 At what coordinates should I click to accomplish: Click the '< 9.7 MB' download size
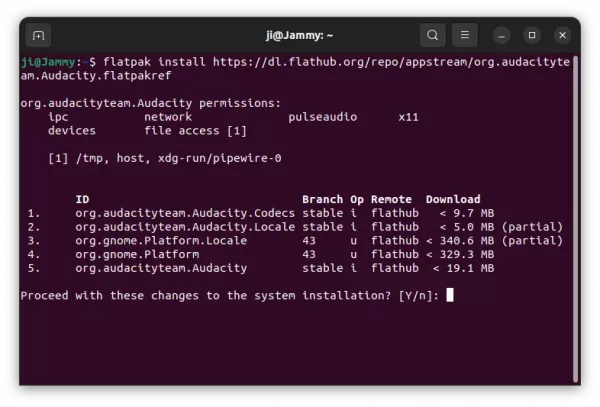(467, 213)
